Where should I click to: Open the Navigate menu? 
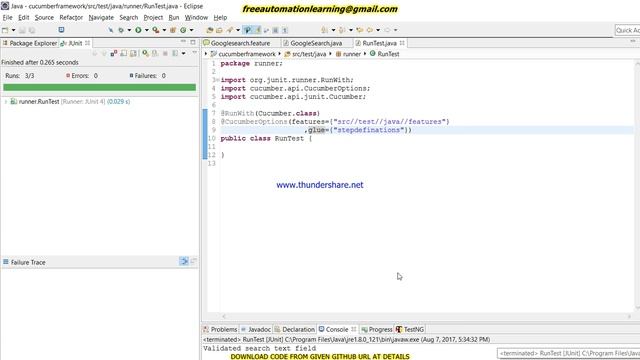(x=101, y=18)
